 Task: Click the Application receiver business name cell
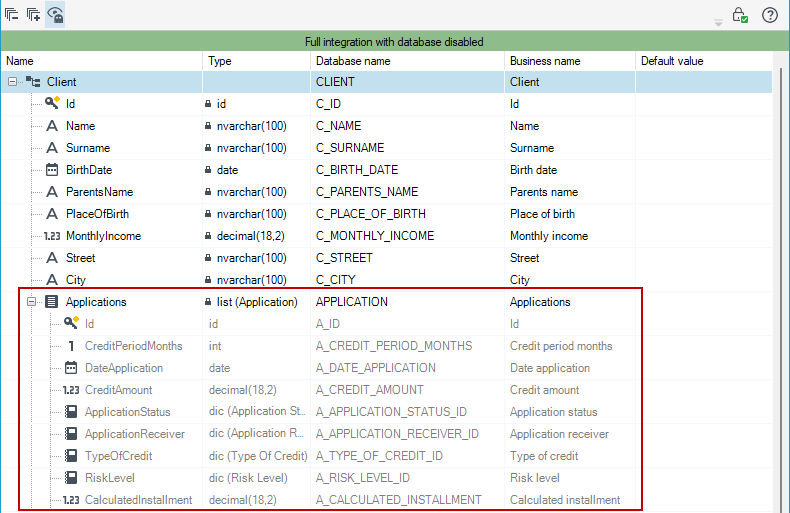click(x=570, y=434)
